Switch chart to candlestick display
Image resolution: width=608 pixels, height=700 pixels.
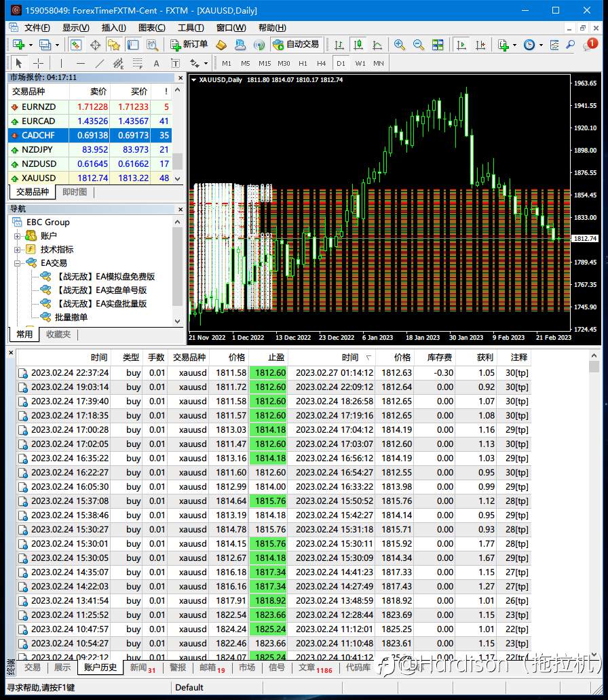(x=358, y=45)
